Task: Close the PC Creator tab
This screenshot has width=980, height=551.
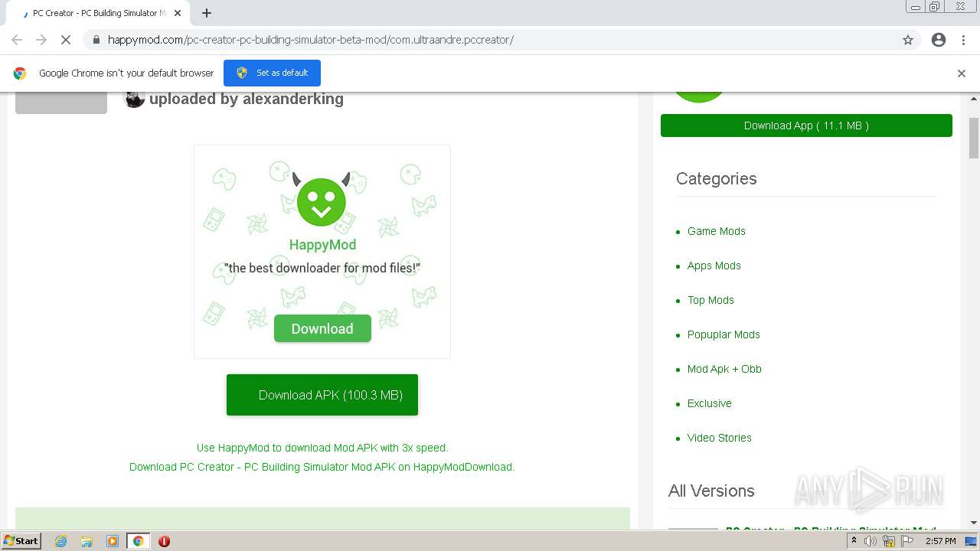Action: pos(178,13)
